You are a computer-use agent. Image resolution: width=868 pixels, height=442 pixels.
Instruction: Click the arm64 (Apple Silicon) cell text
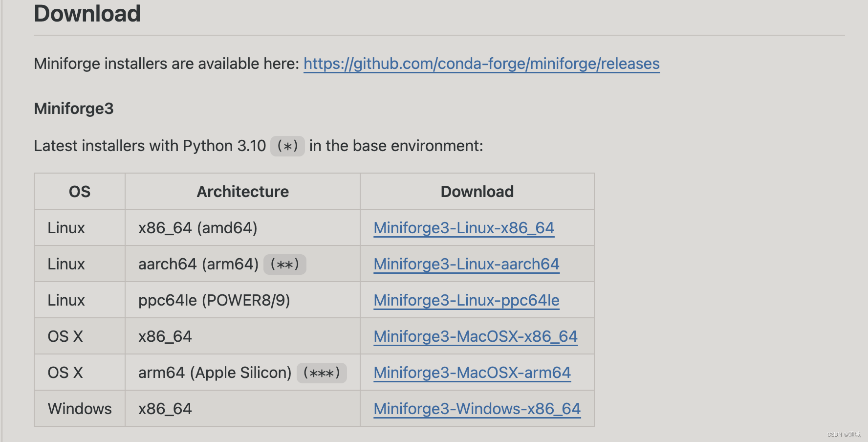(x=215, y=373)
